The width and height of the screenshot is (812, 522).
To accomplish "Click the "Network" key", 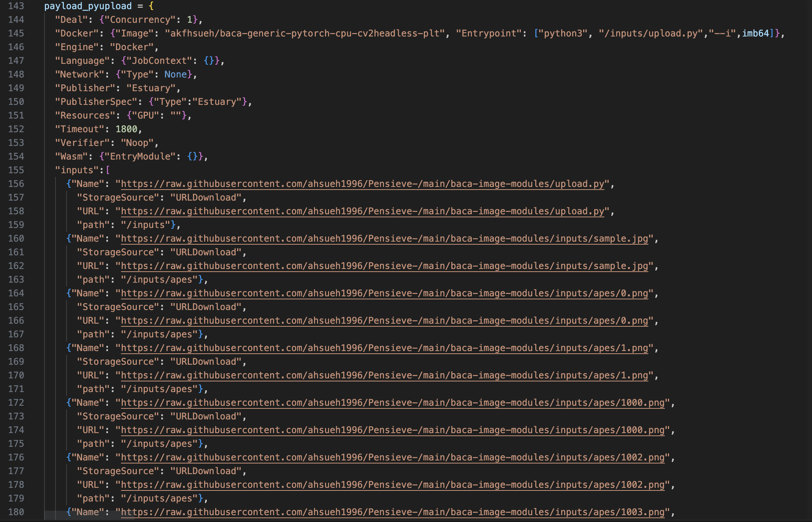I will [x=80, y=74].
